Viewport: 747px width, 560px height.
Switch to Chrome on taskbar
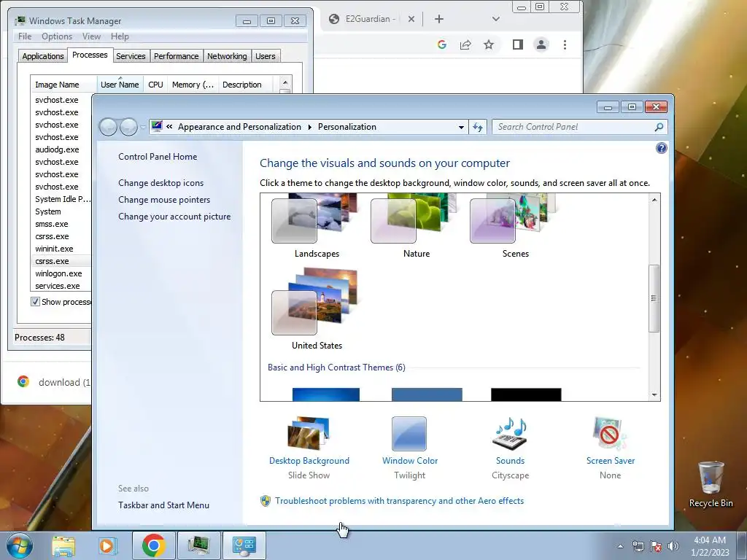[153, 545]
